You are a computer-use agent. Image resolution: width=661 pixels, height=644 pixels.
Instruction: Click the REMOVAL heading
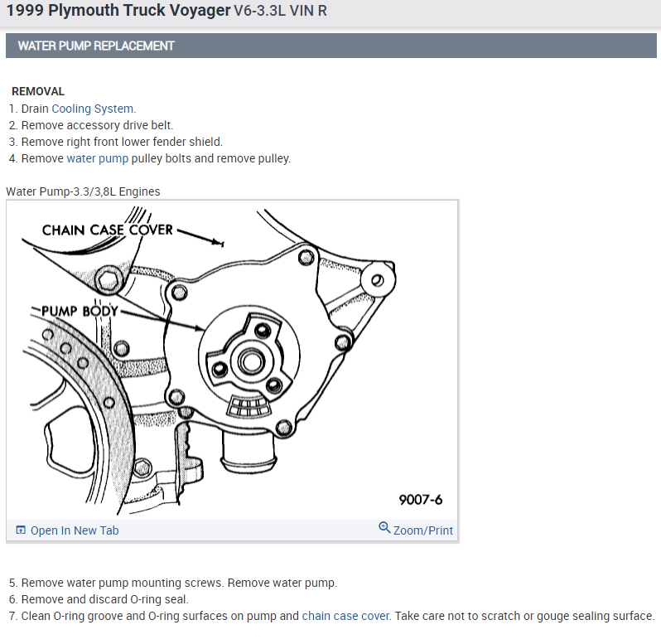[x=38, y=91]
